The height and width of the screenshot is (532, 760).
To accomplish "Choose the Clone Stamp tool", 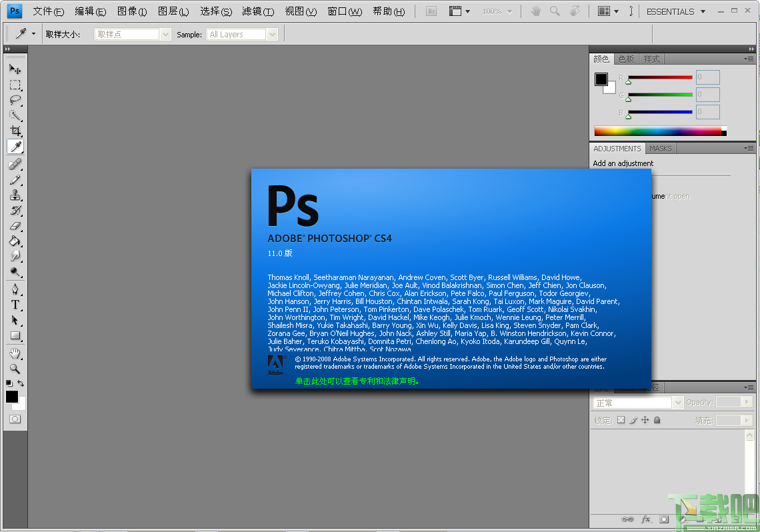I will click(x=15, y=195).
